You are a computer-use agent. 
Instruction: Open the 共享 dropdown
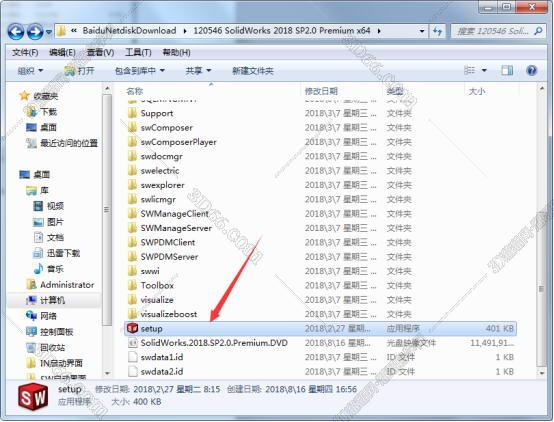198,71
